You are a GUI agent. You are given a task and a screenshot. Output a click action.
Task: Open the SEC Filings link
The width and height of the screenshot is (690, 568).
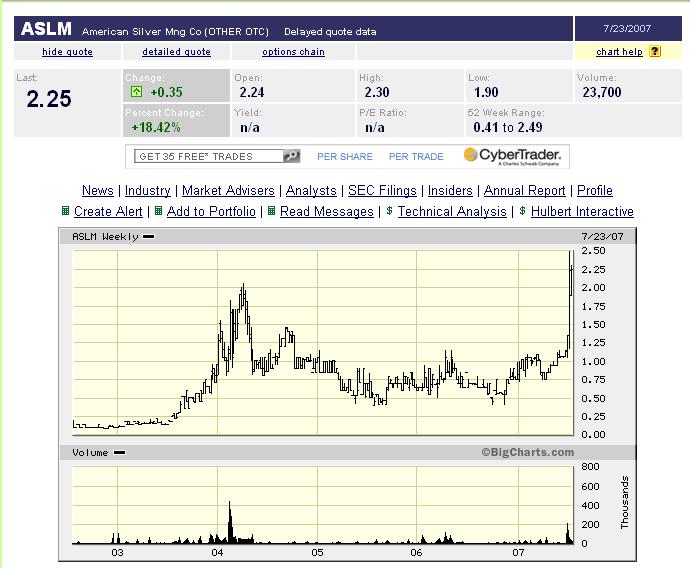point(382,190)
